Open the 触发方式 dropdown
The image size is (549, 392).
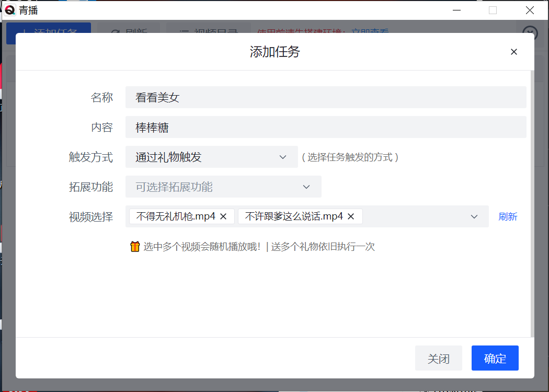click(x=211, y=157)
